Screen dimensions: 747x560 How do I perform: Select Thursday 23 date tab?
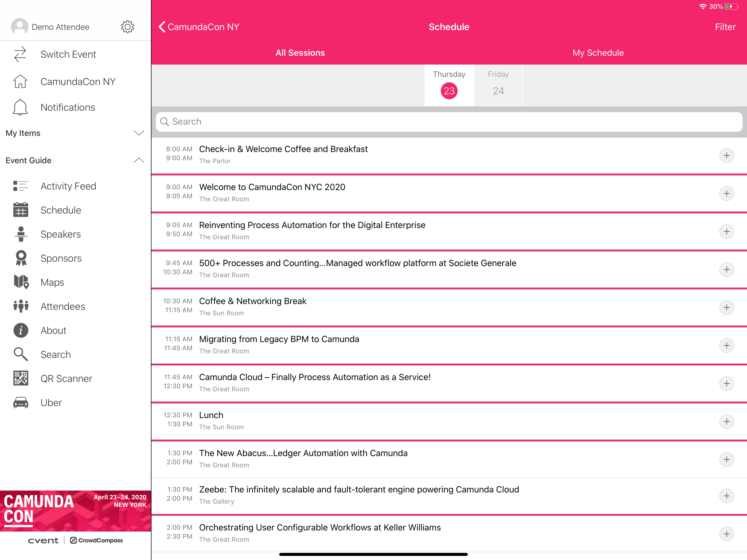coord(449,85)
